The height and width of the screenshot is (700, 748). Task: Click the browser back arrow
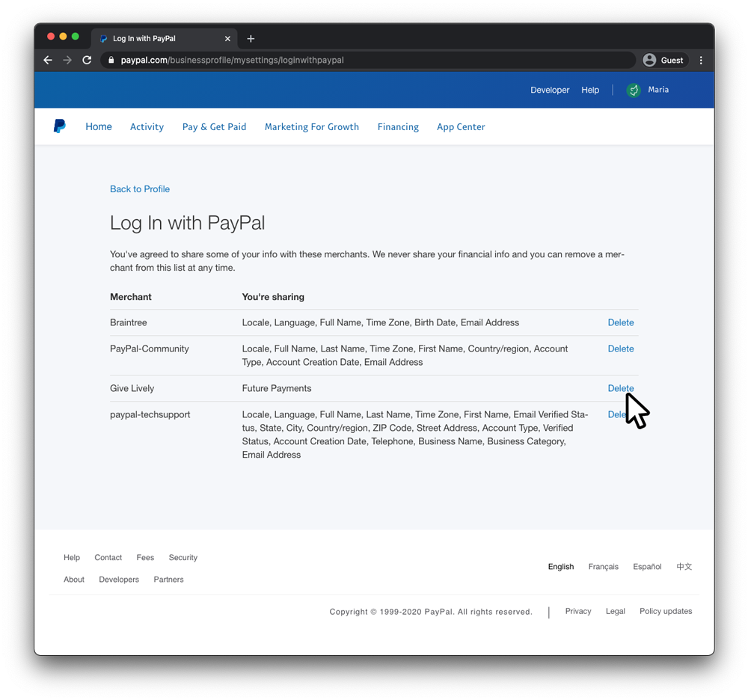pyautogui.click(x=48, y=60)
